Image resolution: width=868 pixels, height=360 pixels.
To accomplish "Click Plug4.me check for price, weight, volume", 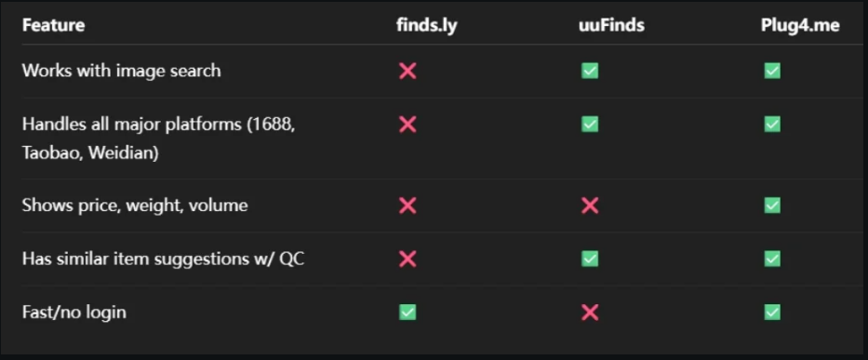I will 772,206.
